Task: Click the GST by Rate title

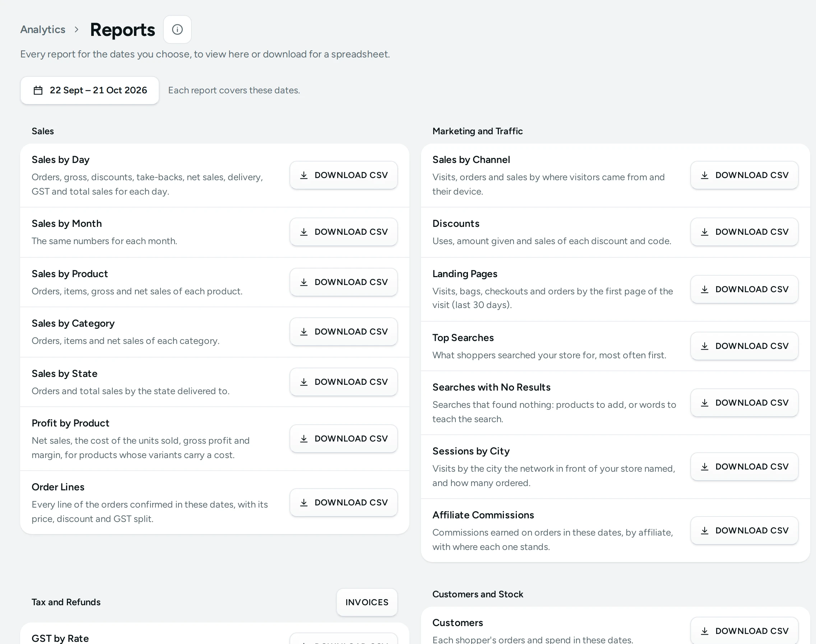Action: click(60, 638)
